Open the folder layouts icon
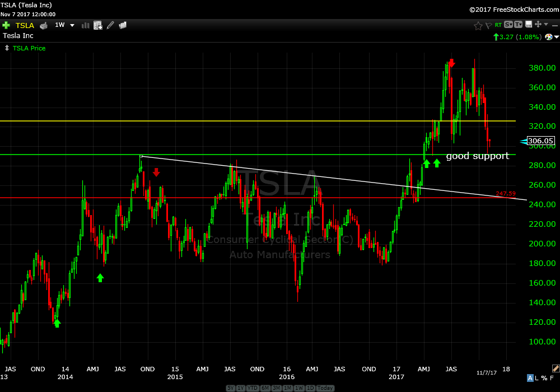Screen dimensions: 560x392 coord(123,25)
